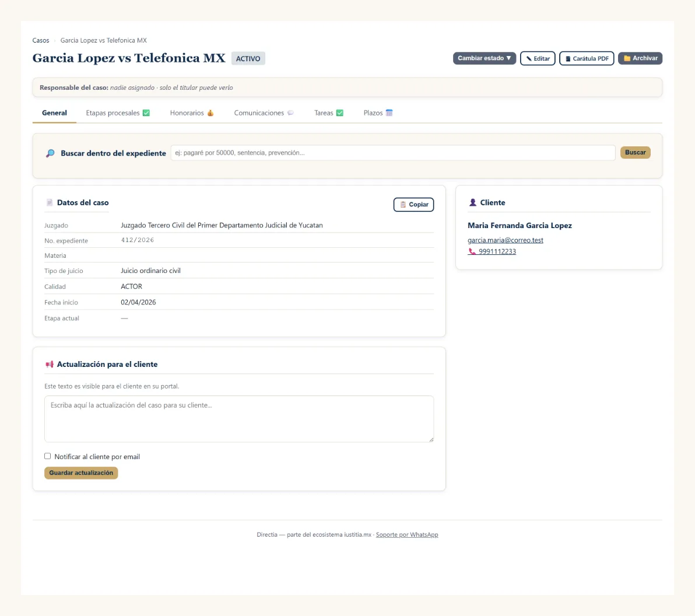Click client name Maria Fernanda Garcia Lopez
This screenshot has height=616, width=695.
point(520,225)
